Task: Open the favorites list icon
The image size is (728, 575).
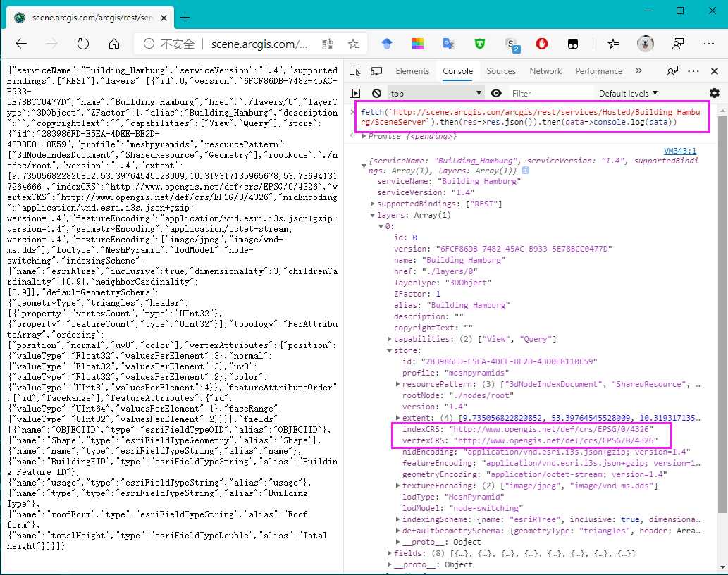Action: point(613,44)
